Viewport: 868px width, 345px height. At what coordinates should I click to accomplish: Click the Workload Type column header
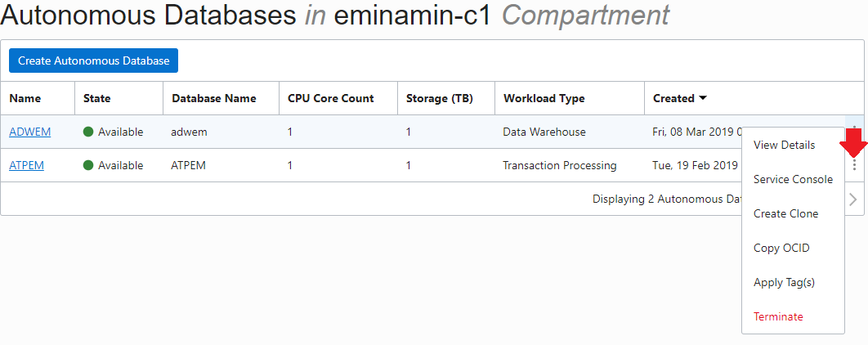[544, 98]
